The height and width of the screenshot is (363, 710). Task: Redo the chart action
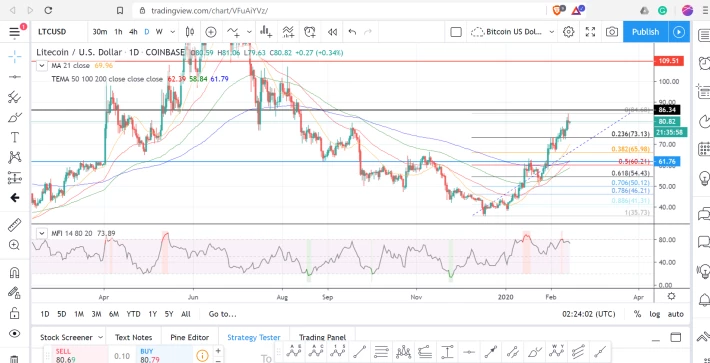pos(368,32)
